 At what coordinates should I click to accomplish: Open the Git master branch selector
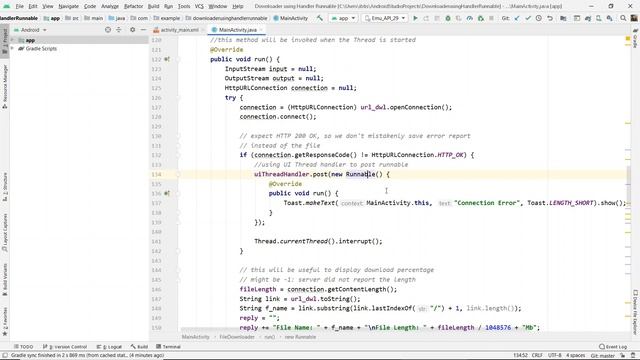tap(602, 356)
